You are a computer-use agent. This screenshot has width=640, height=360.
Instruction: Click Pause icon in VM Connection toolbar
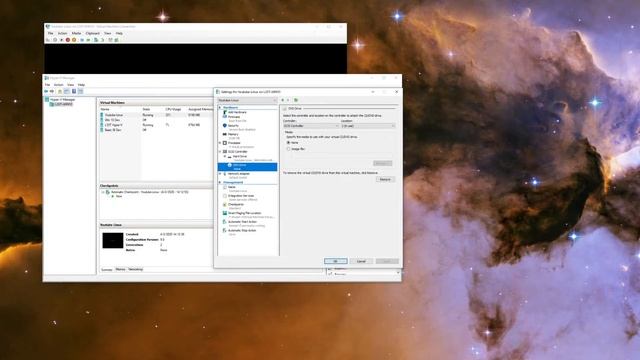point(82,40)
